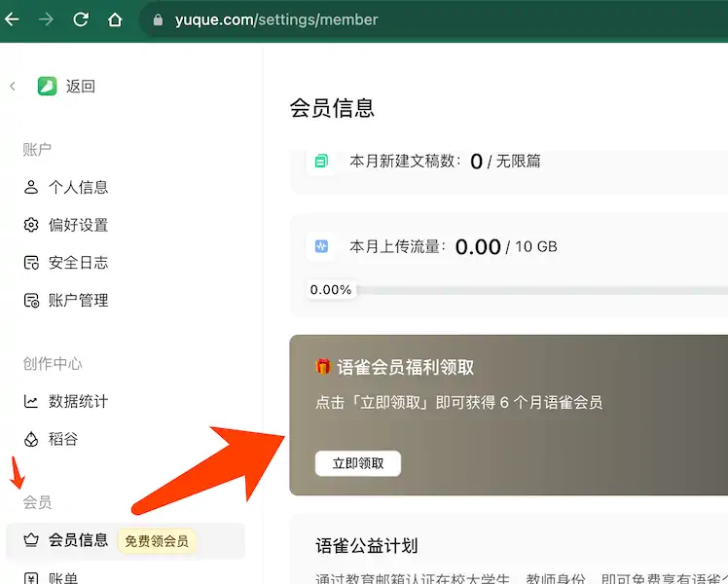
Task: Click the 立即领取 button
Action: [x=358, y=463]
